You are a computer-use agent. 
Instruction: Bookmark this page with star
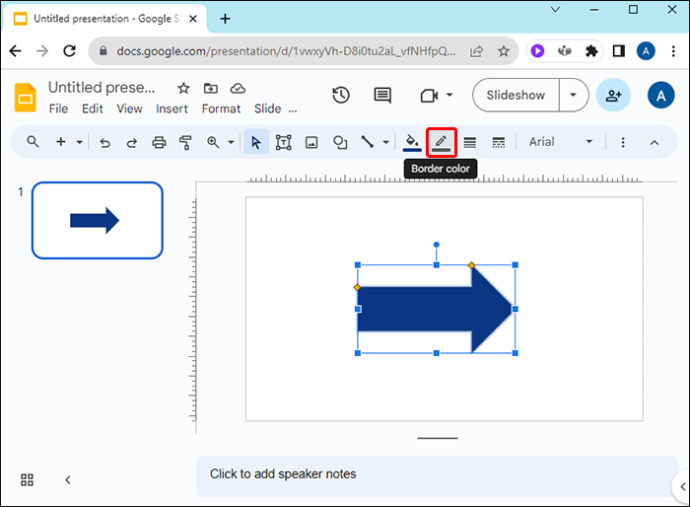click(x=503, y=51)
